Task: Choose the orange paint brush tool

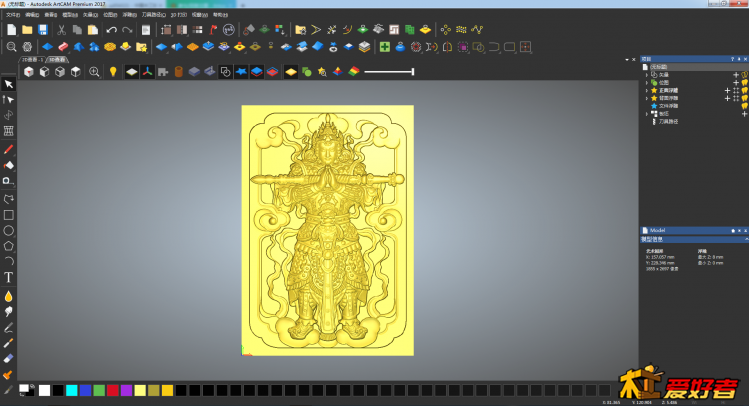Action: click(x=8, y=374)
